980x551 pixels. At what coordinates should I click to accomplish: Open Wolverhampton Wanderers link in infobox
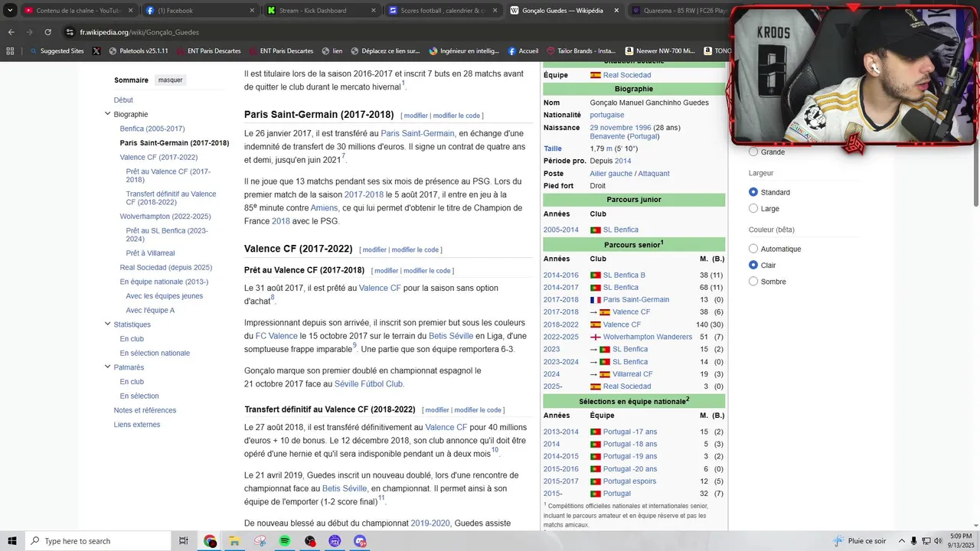click(648, 337)
